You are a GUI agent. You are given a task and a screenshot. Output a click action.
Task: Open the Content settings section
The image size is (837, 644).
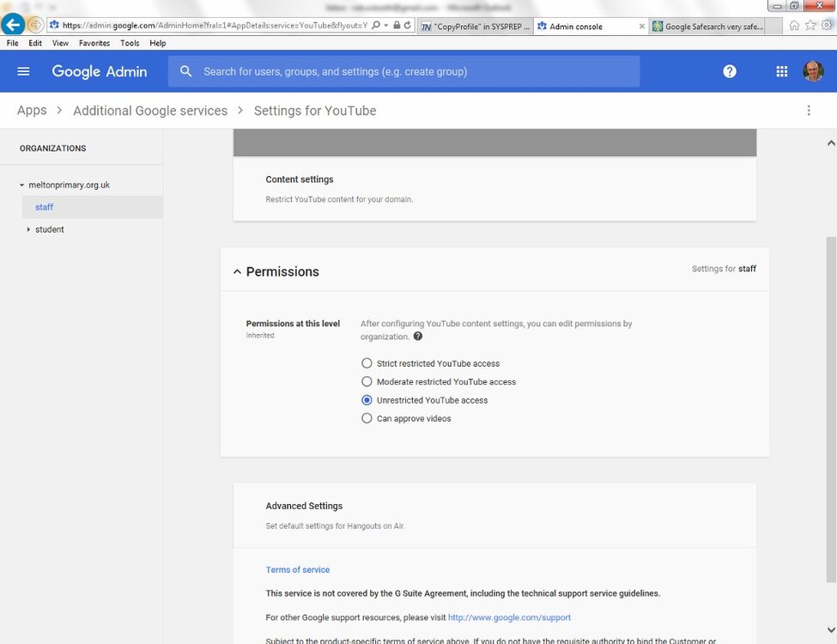tap(494, 189)
